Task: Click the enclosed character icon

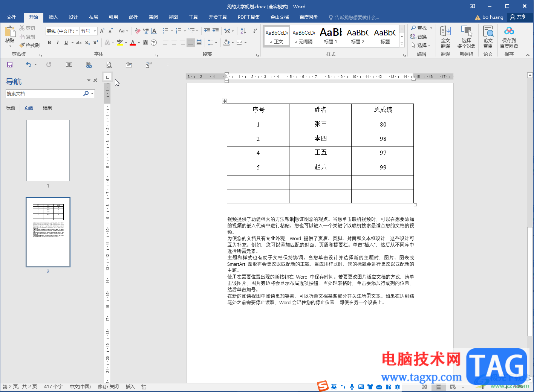Action: click(x=154, y=43)
